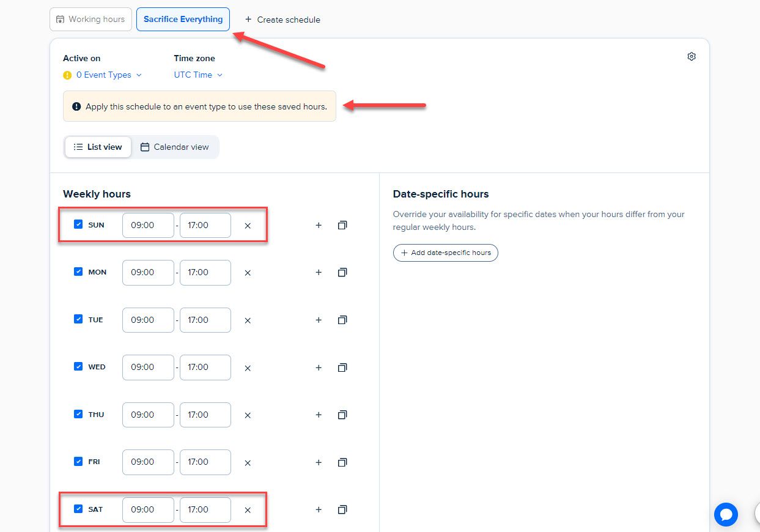Open the chat support bubble
Image resolution: width=760 pixels, height=532 pixels.
point(726,515)
